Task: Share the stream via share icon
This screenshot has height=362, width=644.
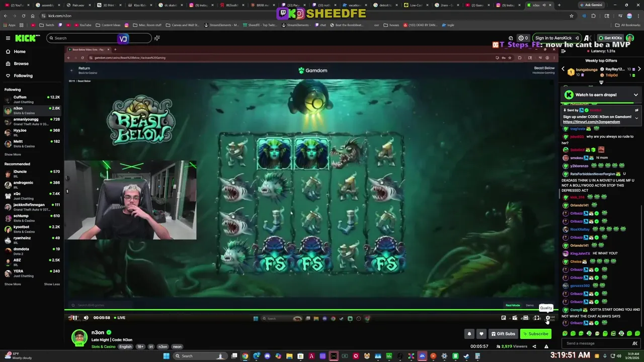Action: [534, 346]
